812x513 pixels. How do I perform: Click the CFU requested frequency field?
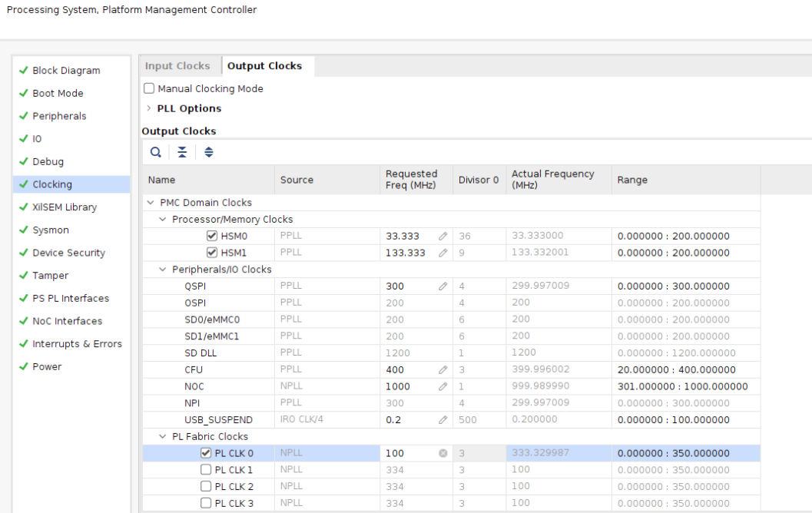407,369
